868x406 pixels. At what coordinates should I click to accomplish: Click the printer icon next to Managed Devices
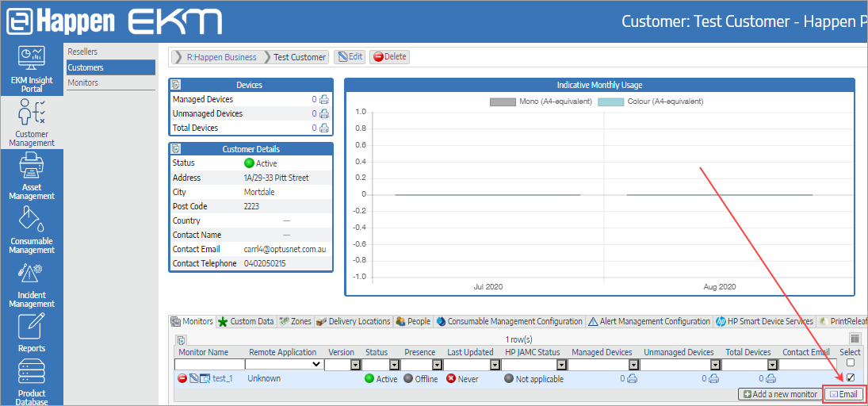[323, 100]
